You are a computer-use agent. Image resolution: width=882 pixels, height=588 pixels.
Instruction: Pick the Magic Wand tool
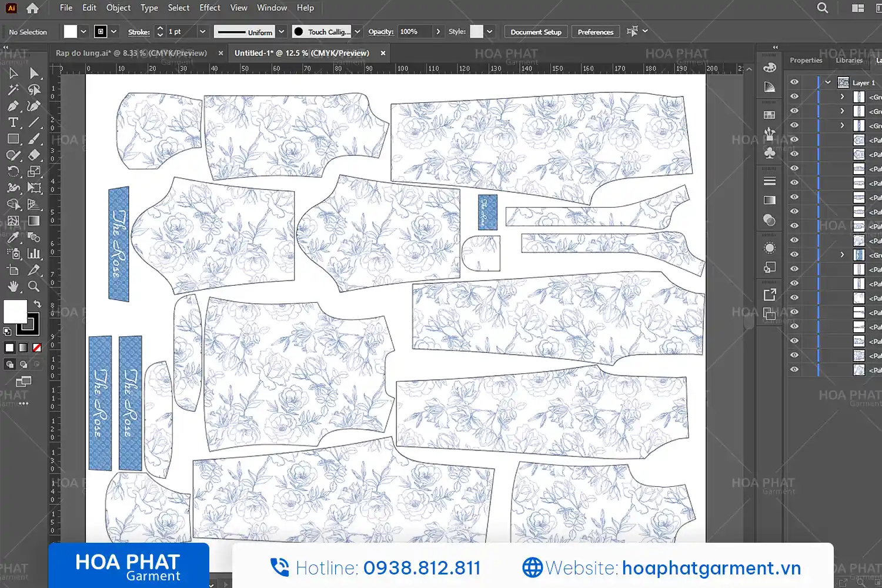coord(13,90)
